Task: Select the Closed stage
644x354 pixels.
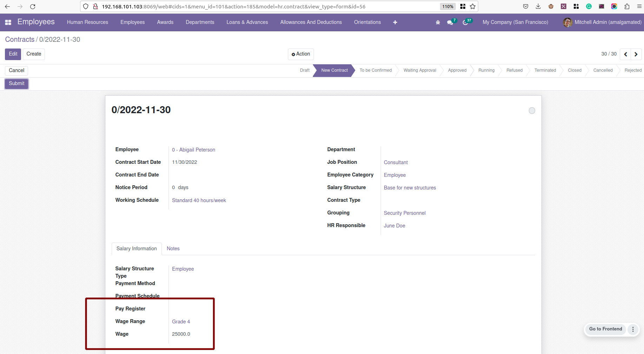Action: point(574,70)
